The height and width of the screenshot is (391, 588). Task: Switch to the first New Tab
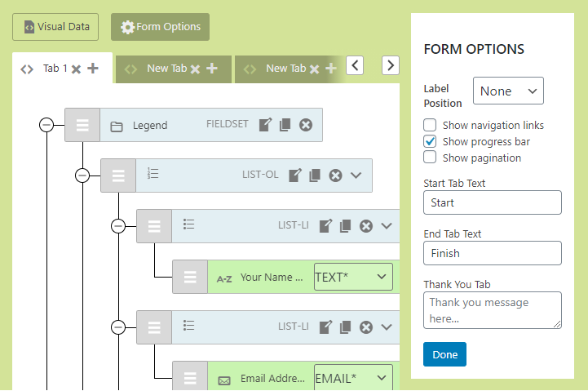click(166, 69)
